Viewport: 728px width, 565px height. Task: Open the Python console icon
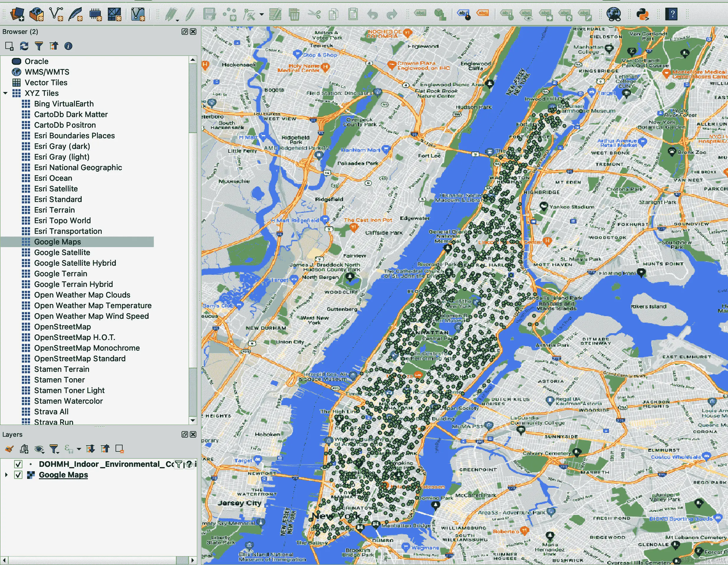tap(642, 14)
